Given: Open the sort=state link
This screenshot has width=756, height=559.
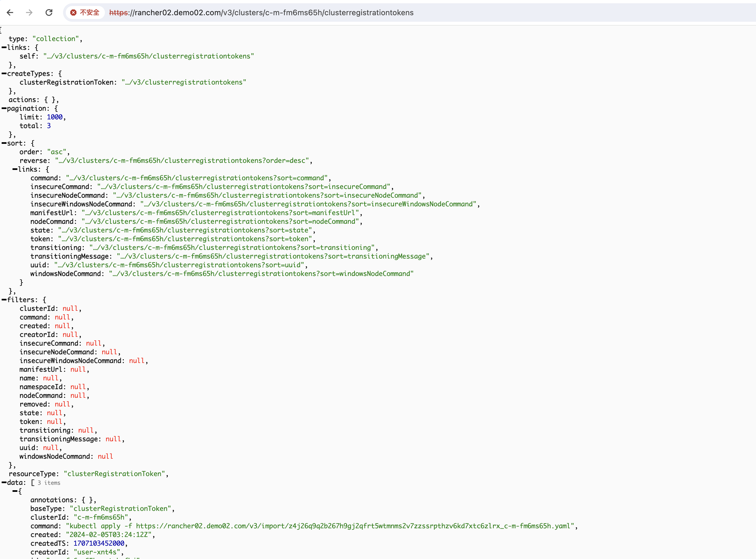Looking at the screenshot, I should [185, 231].
